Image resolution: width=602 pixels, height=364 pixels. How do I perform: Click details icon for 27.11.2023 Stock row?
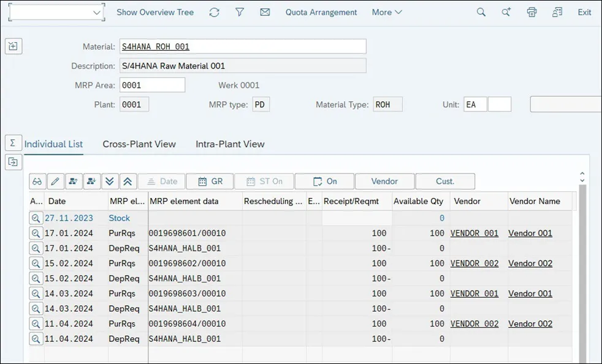(36, 218)
